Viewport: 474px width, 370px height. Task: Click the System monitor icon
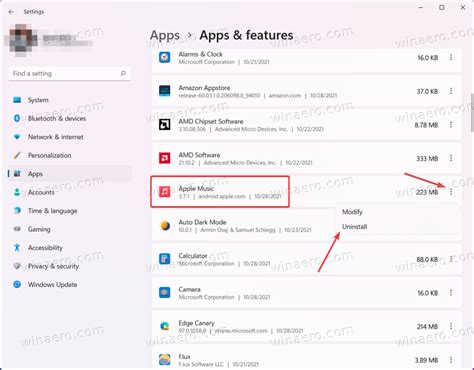[x=17, y=100]
